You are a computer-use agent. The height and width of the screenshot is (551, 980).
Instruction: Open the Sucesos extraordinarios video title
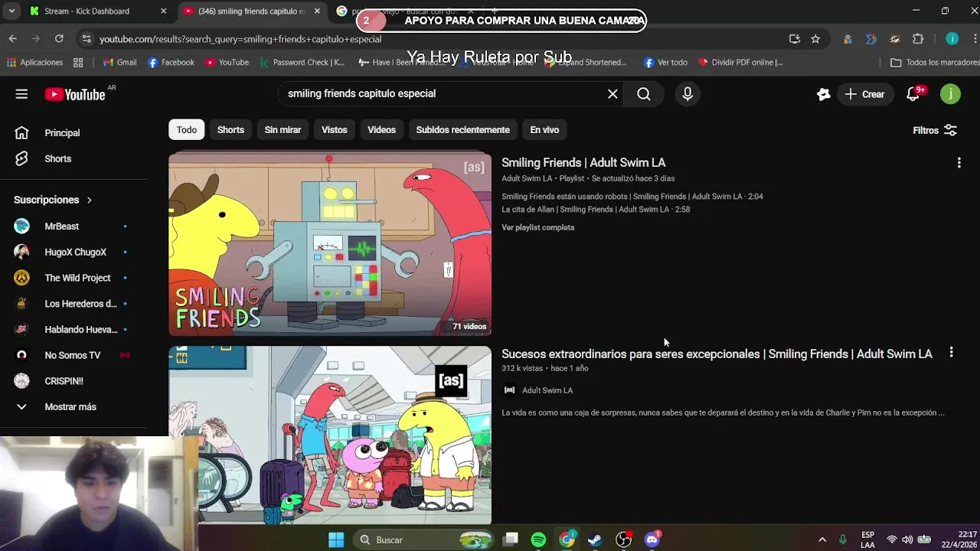click(717, 354)
